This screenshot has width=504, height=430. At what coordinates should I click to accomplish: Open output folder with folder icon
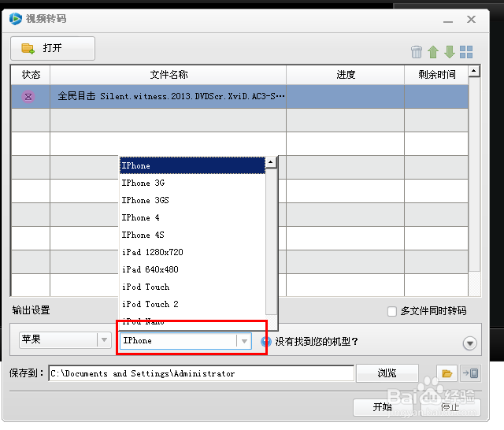click(447, 373)
